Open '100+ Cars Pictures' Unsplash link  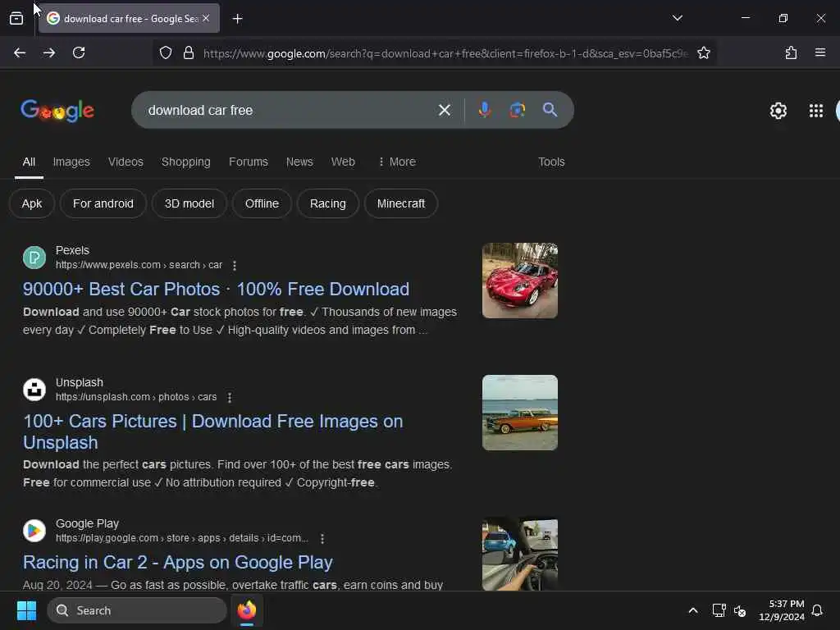coord(213,431)
